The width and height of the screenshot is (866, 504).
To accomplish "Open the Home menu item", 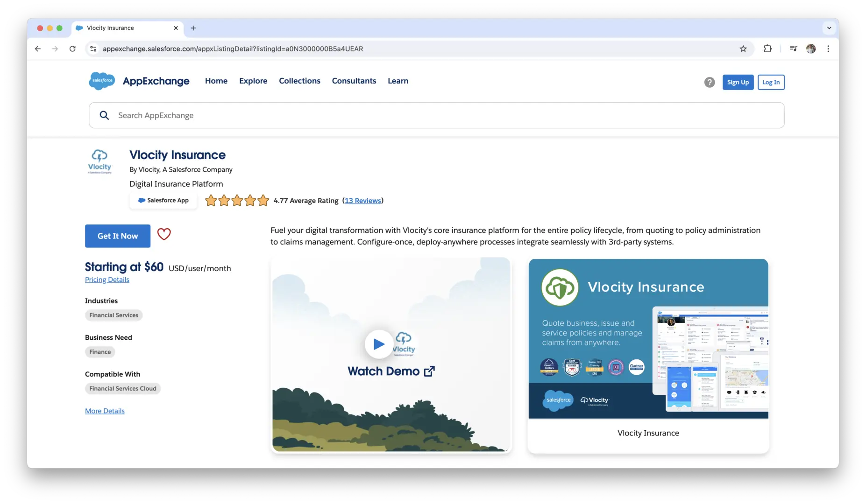I will [216, 81].
